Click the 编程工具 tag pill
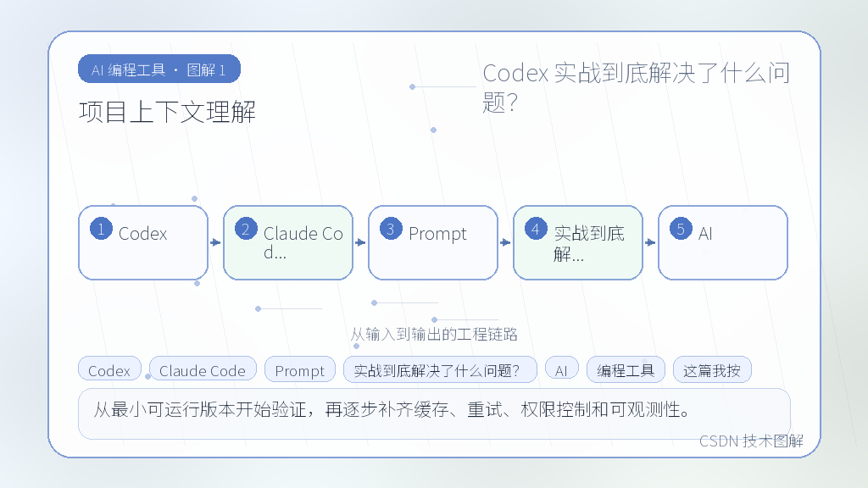The image size is (868, 488). [626, 369]
